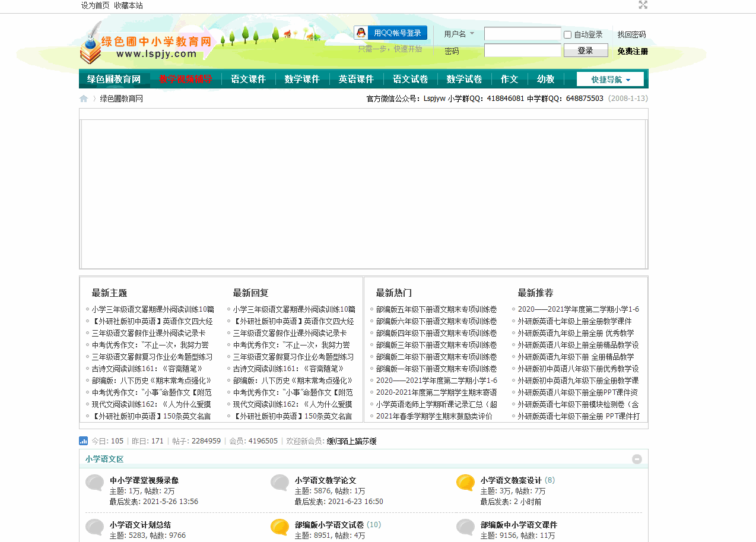
Task: Open 外研版初中英语八年级下册优秀教学设
Action: tap(579, 369)
